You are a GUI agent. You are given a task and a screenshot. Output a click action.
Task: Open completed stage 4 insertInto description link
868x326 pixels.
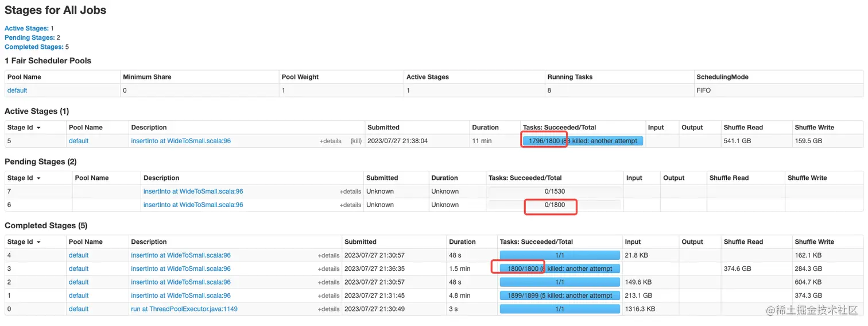pyautogui.click(x=181, y=255)
